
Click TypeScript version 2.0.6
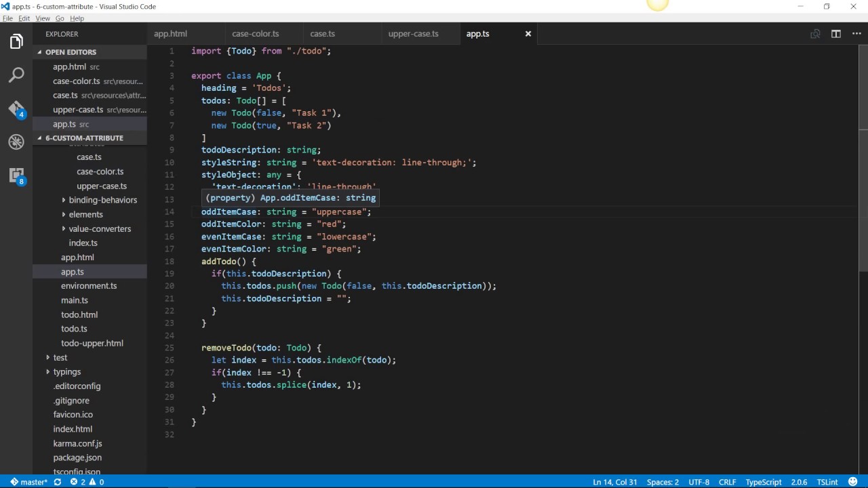pos(798,482)
